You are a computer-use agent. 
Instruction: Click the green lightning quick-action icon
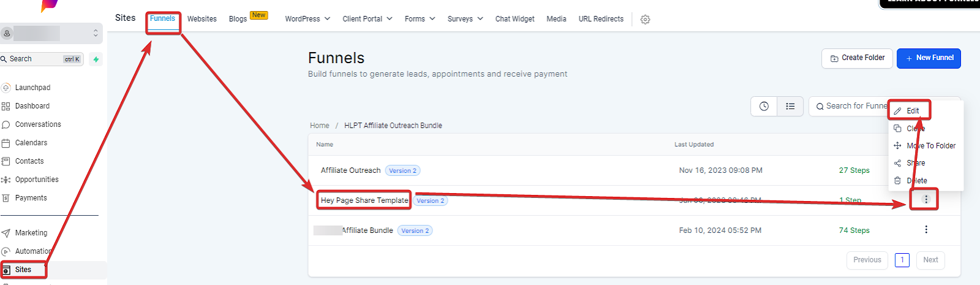pyautogui.click(x=96, y=59)
